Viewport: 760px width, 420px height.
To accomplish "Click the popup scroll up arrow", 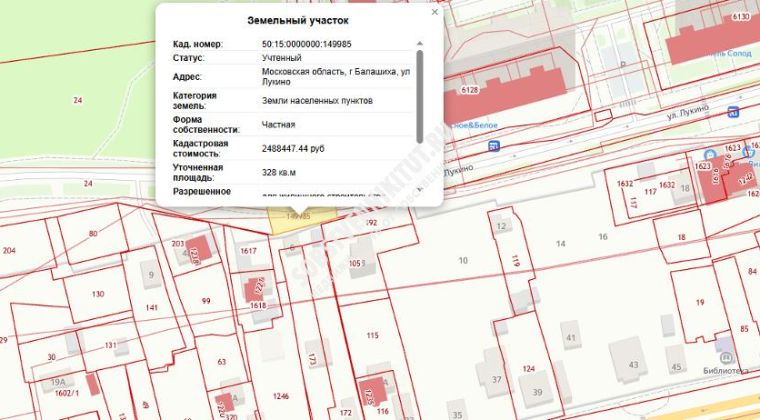I will tap(420, 44).
